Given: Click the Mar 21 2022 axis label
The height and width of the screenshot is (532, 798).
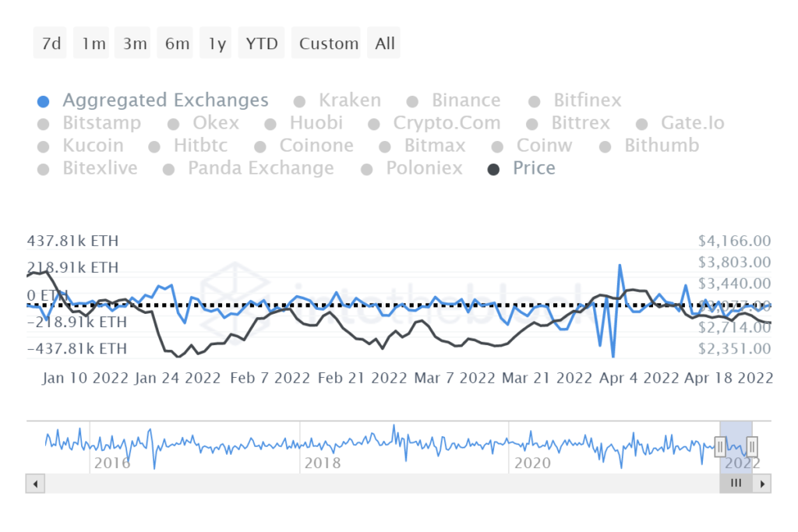Looking at the screenshot, I should tap(547, 378).
